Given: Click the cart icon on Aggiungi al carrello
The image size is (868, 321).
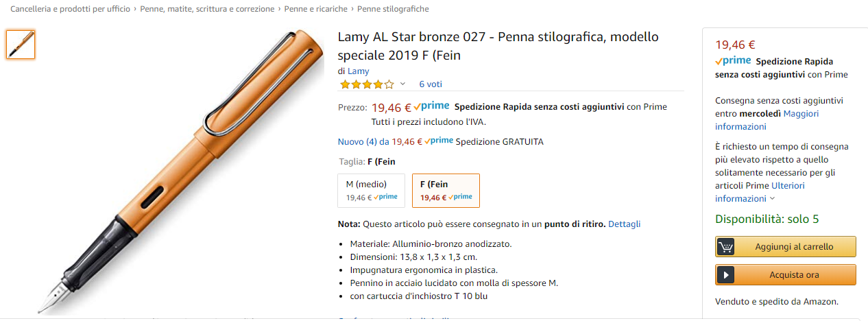Looking at the screenshot, I should point(725,247).
